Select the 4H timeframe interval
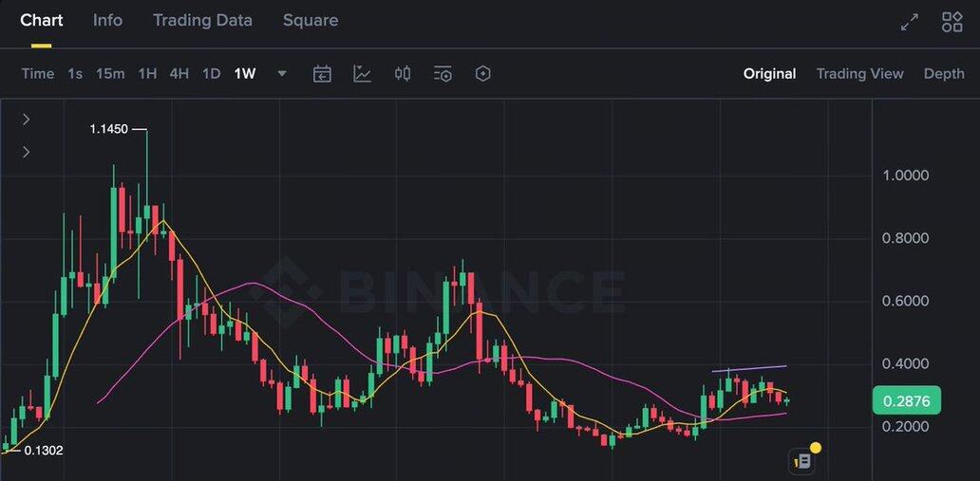This screenshot has height=481, width=980. coord(179,74)
